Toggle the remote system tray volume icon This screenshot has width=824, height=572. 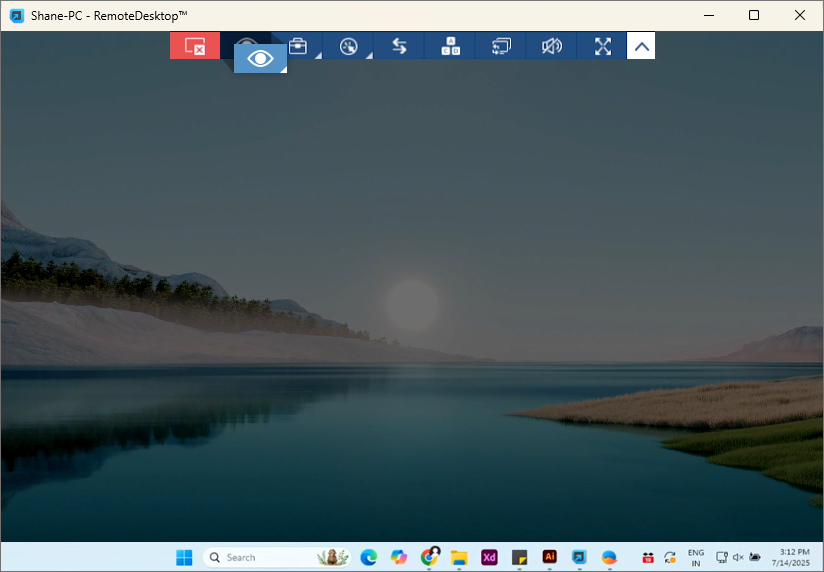[738, 557]
